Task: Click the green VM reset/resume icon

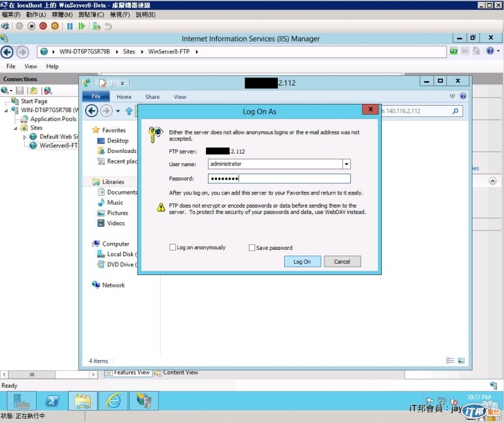Action: point(82,26)
